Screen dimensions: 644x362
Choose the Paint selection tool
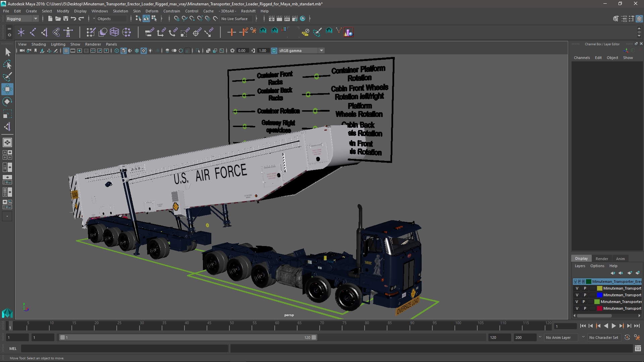pyautogui.click(x=7, y=77)
